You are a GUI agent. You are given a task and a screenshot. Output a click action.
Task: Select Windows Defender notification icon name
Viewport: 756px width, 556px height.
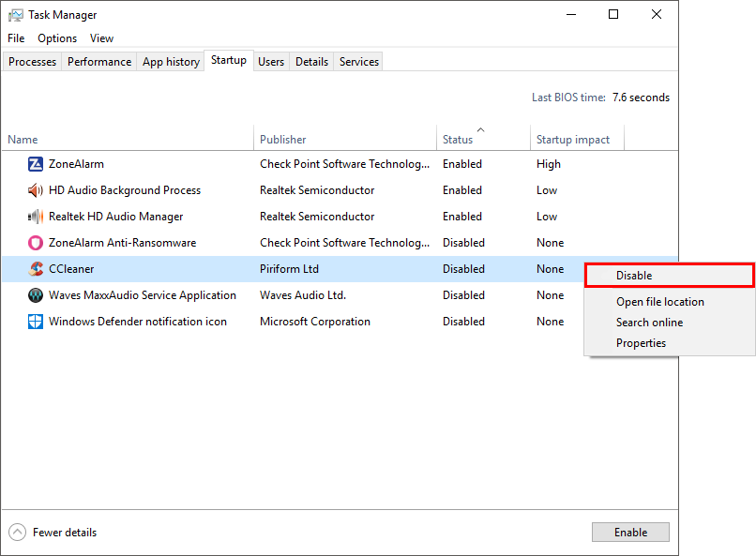(x=137, y=322)
